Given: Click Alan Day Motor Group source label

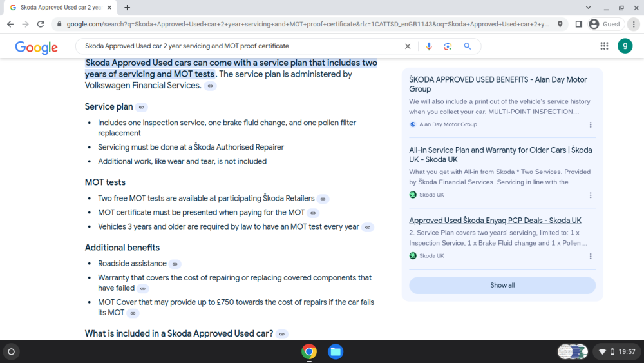Looking at the screenshot, I should point(448,124).
